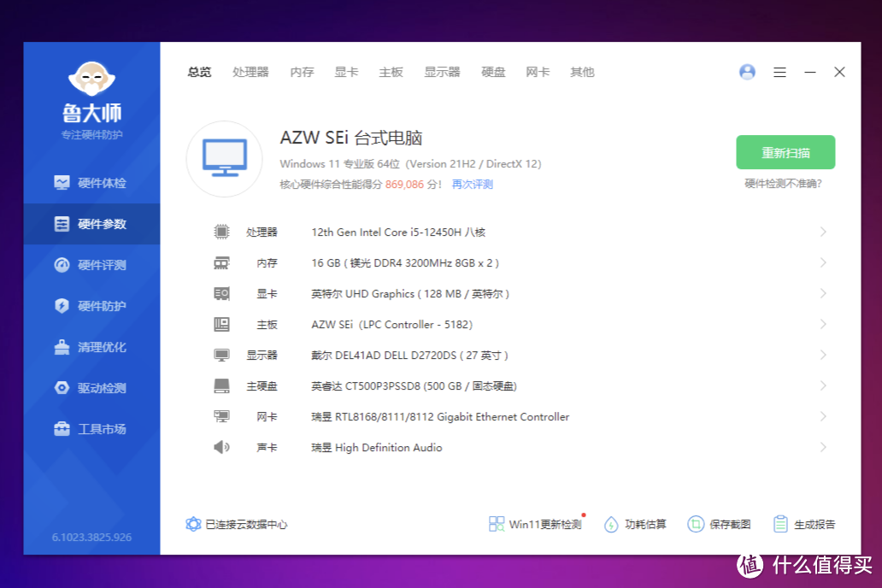Click the AZW SEi 台式电脑 title
882x588 pixels.
tap(351, 138)
